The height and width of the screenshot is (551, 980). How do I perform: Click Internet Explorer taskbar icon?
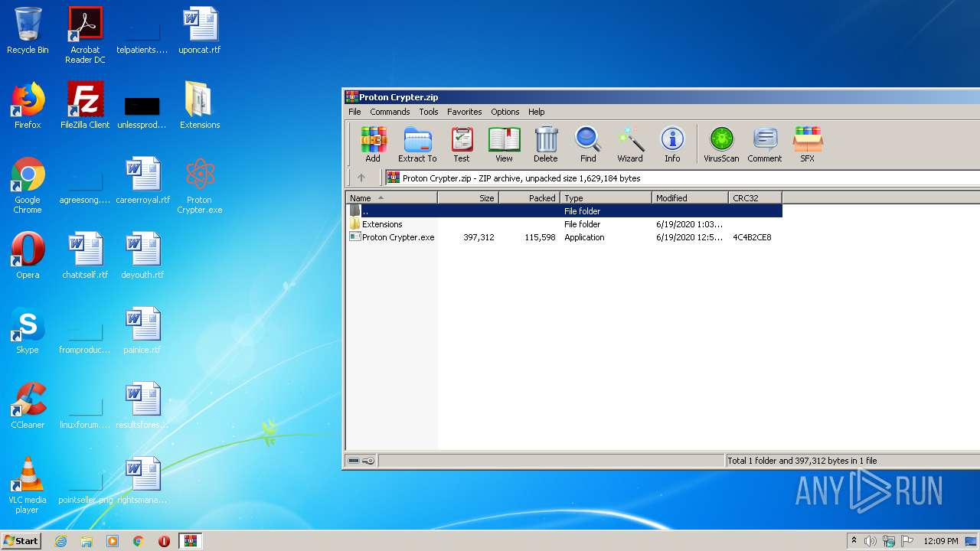click(60, 541)
